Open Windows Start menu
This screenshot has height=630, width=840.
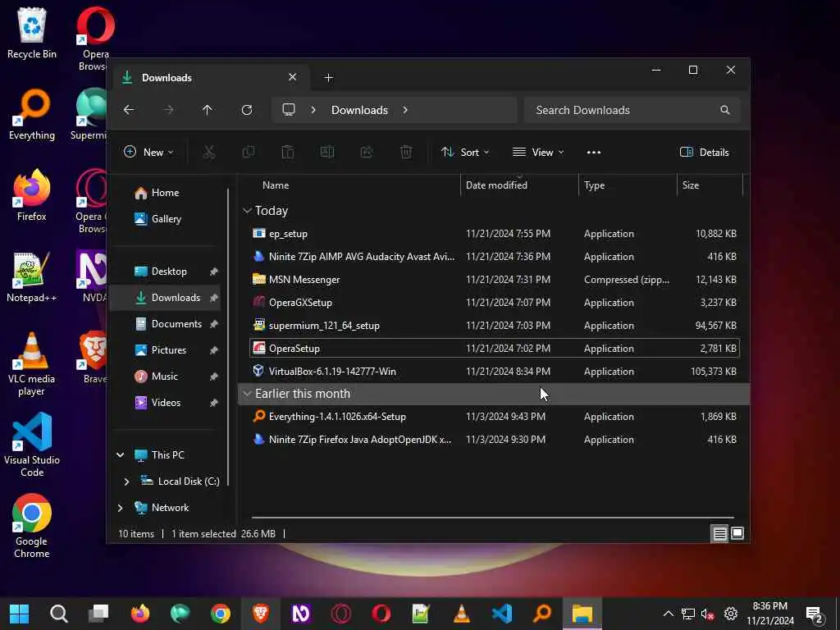(x=20, y=614)
